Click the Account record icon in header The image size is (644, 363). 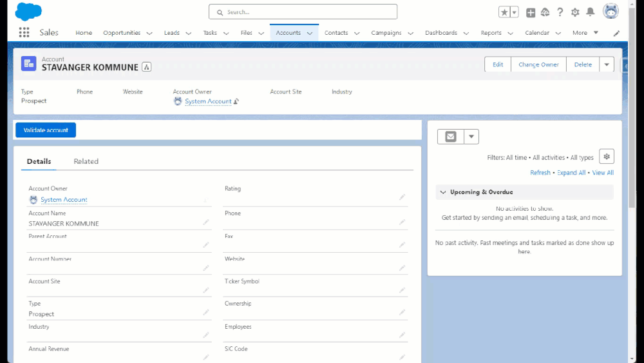[x=29, y=64]
